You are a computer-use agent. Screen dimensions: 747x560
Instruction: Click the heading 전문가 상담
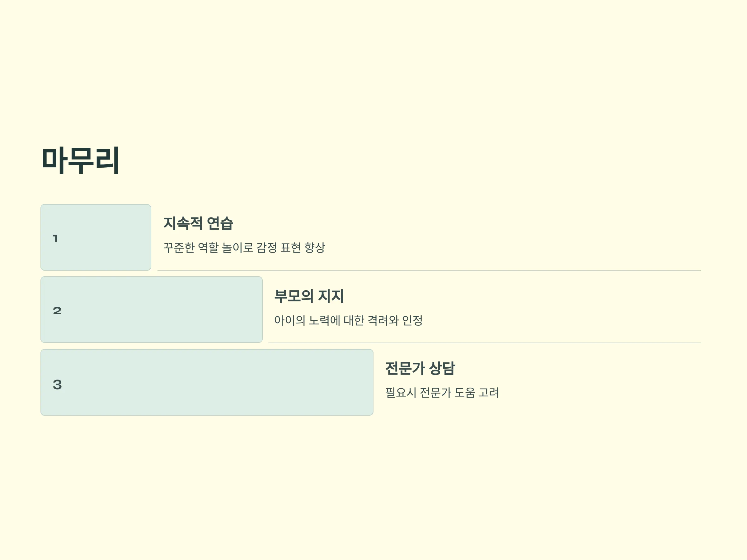pos(420,368)
